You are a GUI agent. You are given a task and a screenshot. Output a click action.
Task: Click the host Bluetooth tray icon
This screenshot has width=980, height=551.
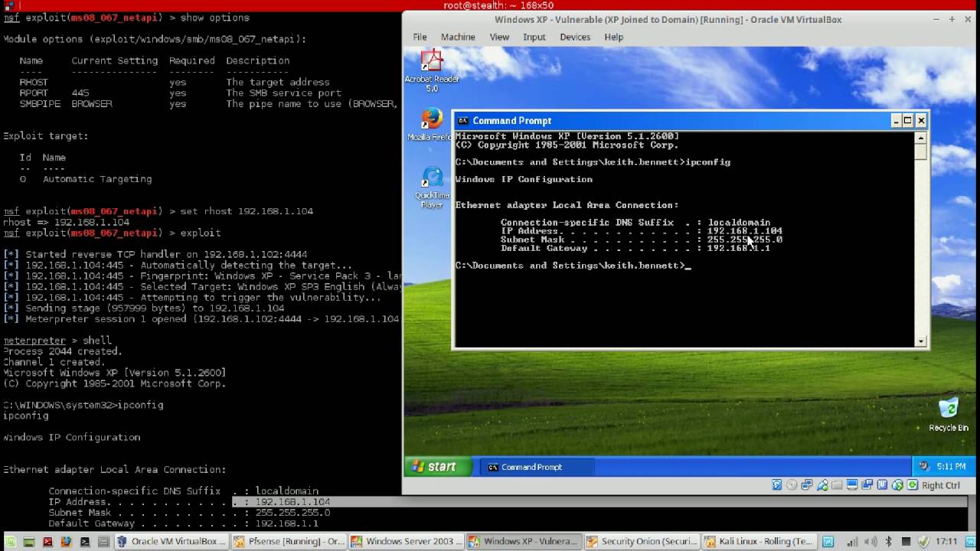pos(889,541)
